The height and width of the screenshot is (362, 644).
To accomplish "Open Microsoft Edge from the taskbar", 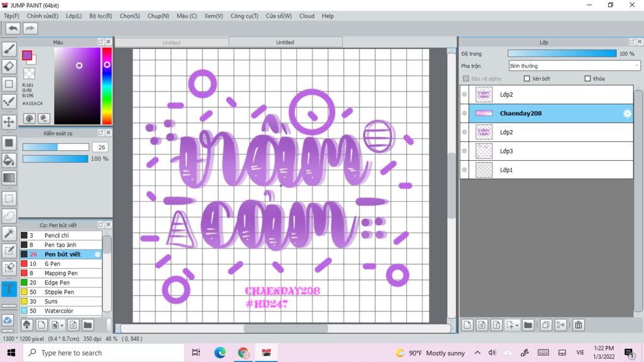I will pos(219,353).
